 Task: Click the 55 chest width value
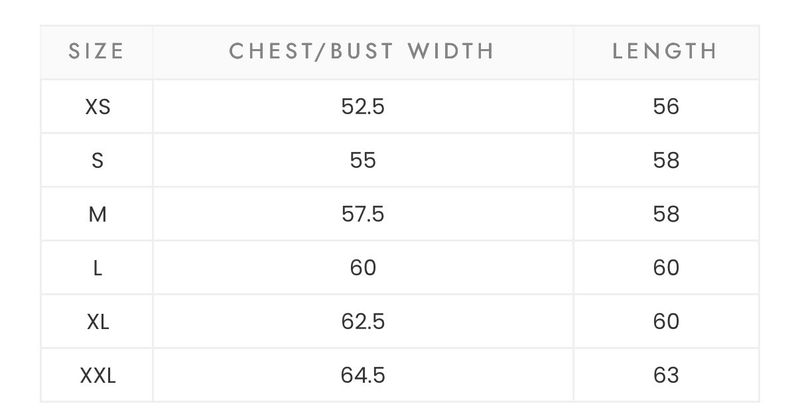(363, 160)
